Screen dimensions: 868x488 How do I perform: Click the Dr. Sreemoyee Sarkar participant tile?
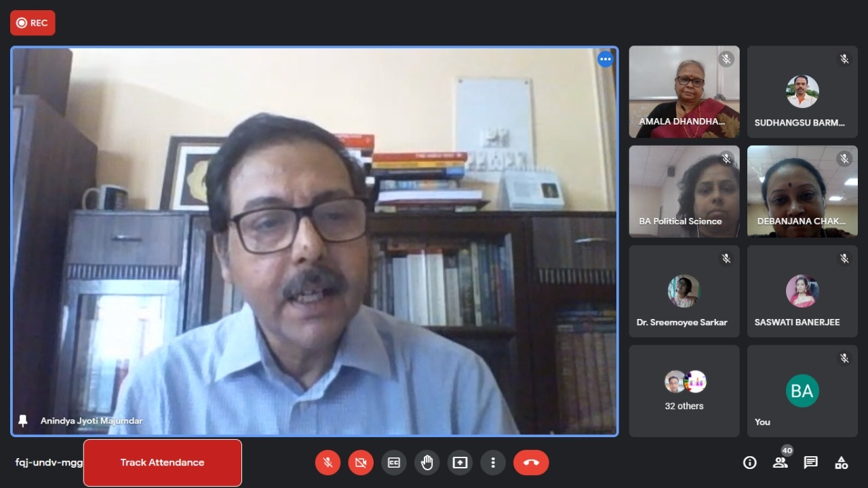pos(684,291)
